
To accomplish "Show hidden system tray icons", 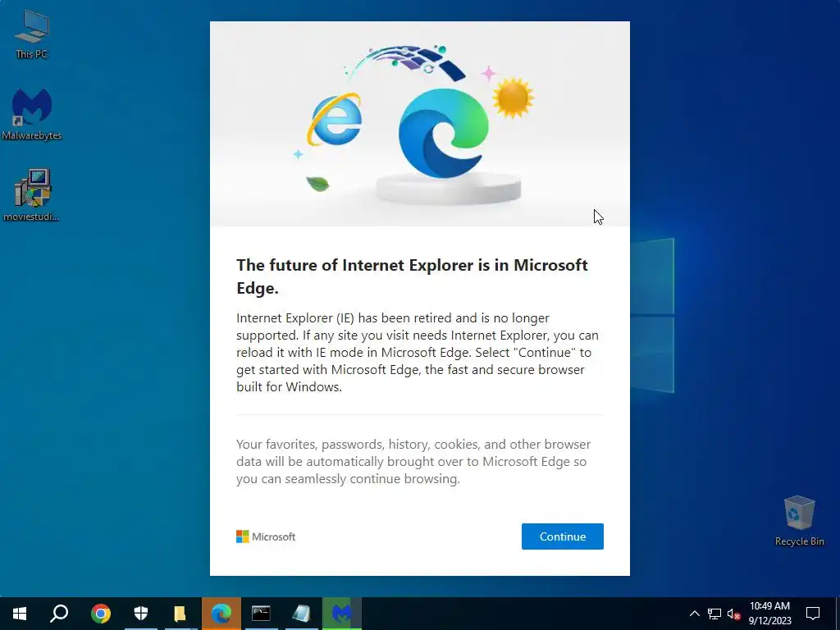I will pyautogui.click(x=694, y=614).
